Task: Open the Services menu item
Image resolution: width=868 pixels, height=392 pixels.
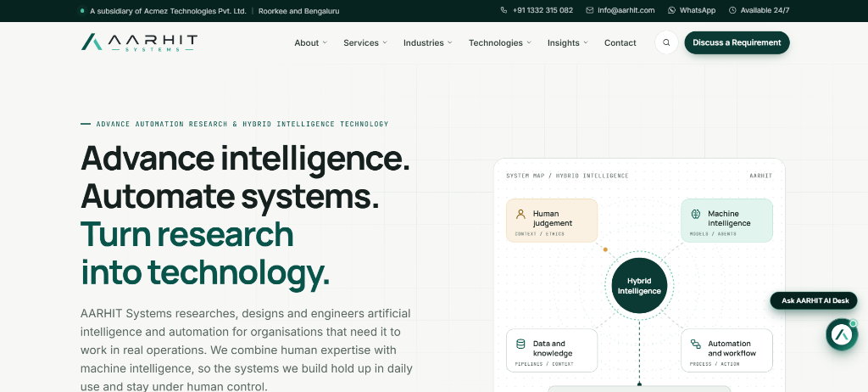Action: coord(361,42)
